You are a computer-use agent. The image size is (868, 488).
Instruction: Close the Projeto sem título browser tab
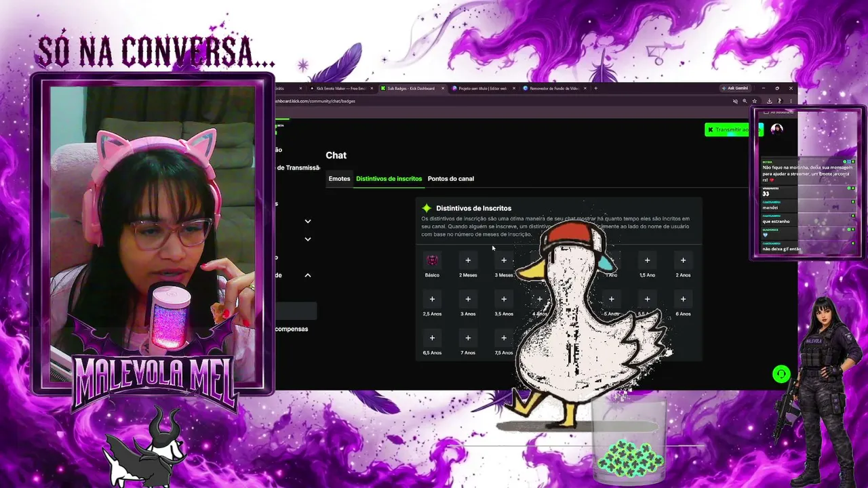click(514, 88)
